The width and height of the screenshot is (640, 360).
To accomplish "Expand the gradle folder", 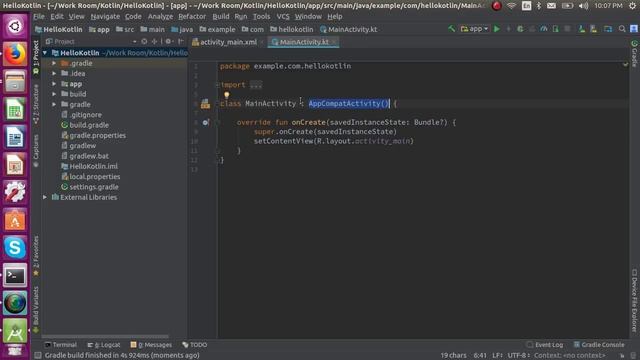I will [54, 104].
